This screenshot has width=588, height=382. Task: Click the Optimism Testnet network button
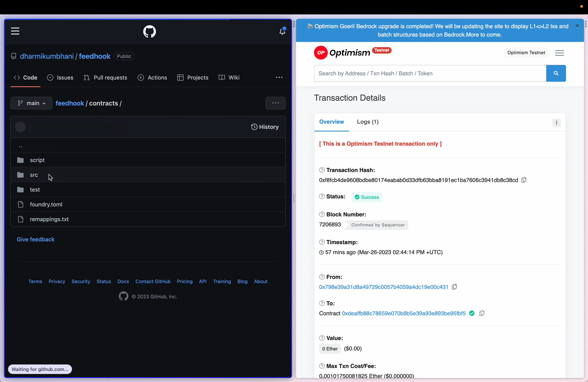[526, 53]
